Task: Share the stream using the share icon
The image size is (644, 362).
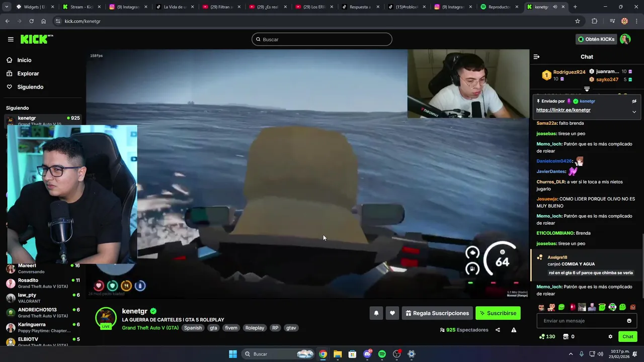Action: pos(498,330)
